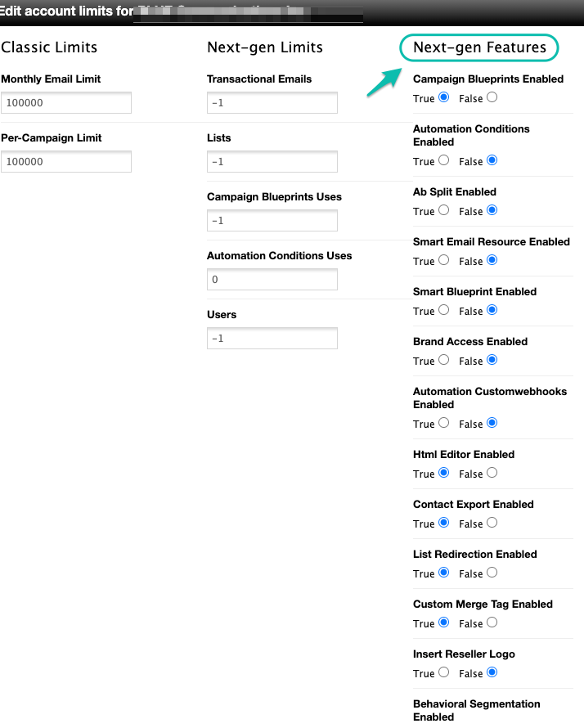The height and width of the screenshot is (728, 584).
Task: Select False for Custom Merge Tag Enabled
Action: click(x=492, y=622)
